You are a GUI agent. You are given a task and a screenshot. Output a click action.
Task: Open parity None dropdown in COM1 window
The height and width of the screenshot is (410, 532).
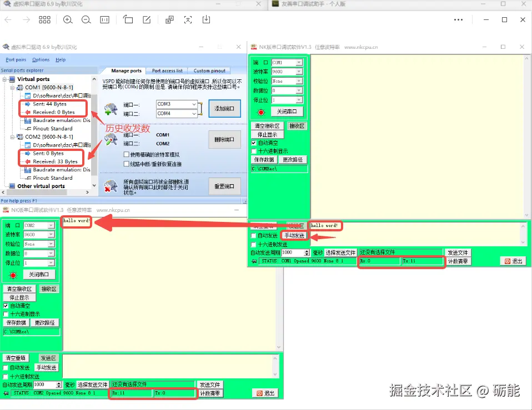click(299, 81)
